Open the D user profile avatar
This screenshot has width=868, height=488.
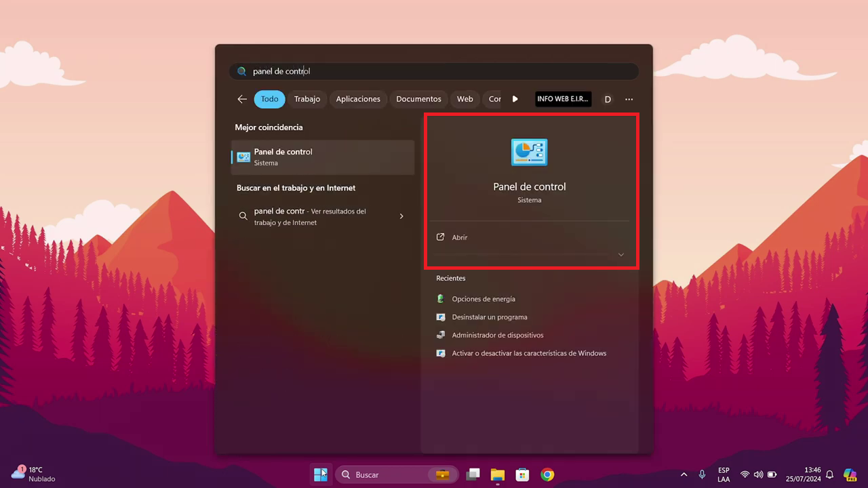(x=608, y=99)
